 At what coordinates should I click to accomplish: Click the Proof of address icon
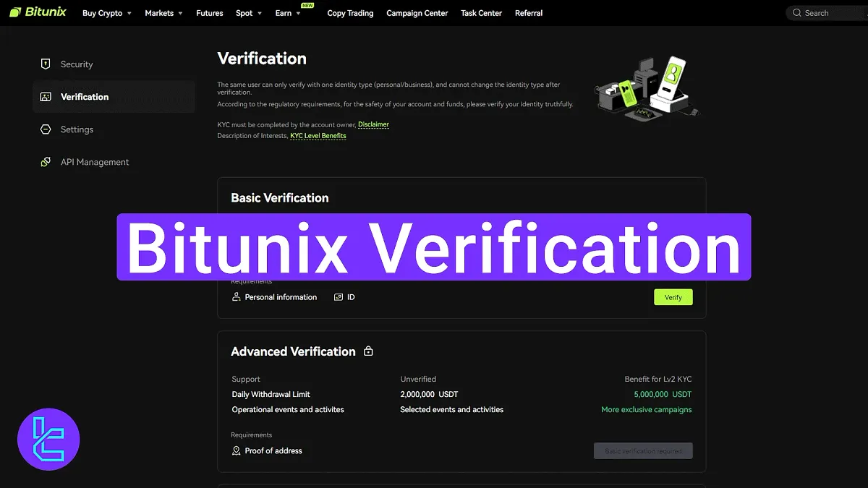(x=236, y=450)
